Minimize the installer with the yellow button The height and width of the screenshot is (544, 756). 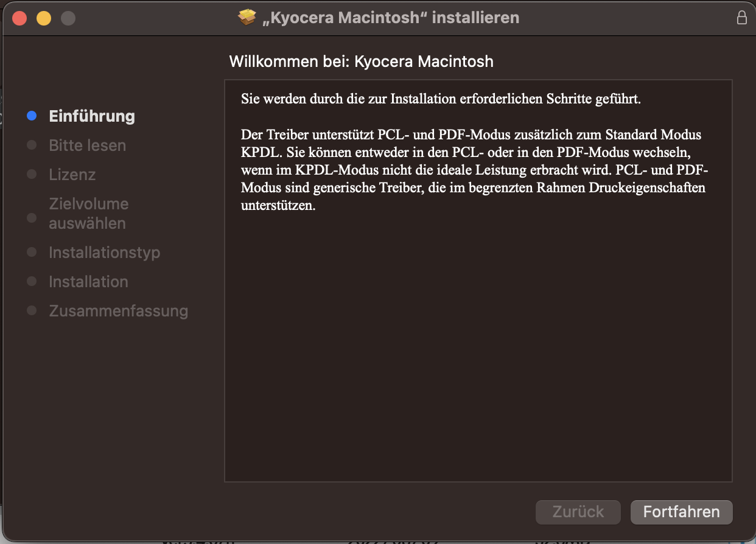tap(44, 18)
